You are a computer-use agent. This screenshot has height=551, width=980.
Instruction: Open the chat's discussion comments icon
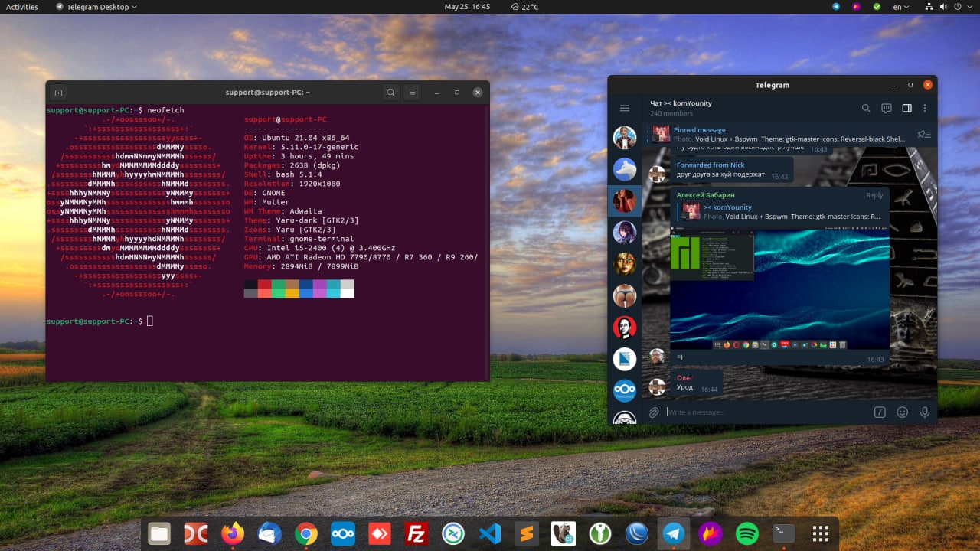click(887, 108)
